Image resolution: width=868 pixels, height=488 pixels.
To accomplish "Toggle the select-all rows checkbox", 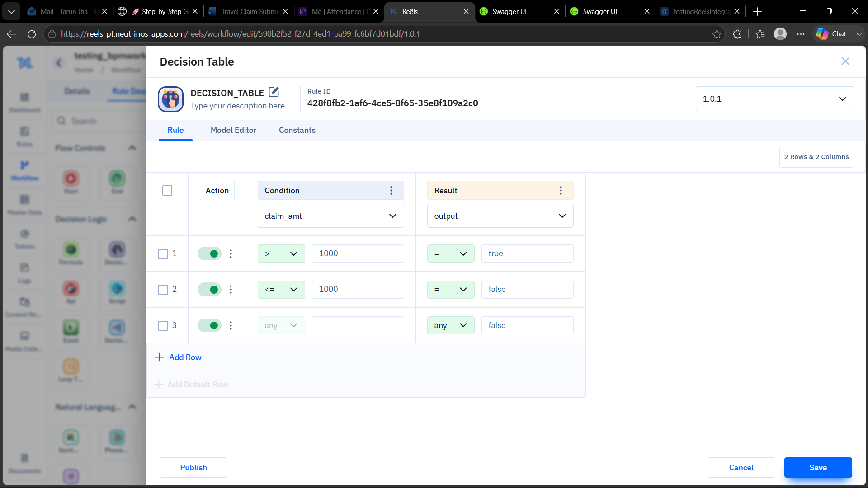I will (167, 191).
